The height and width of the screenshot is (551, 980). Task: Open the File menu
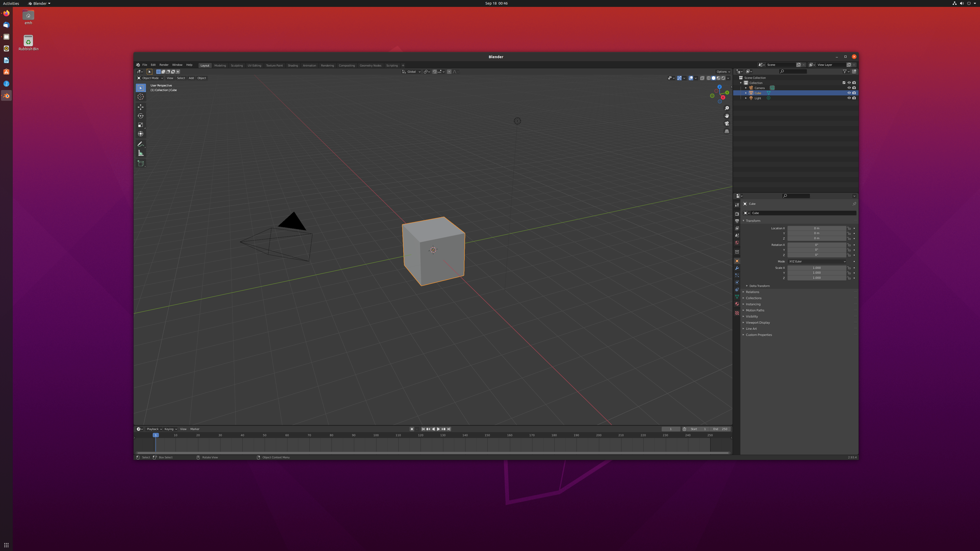pos(144,65)
